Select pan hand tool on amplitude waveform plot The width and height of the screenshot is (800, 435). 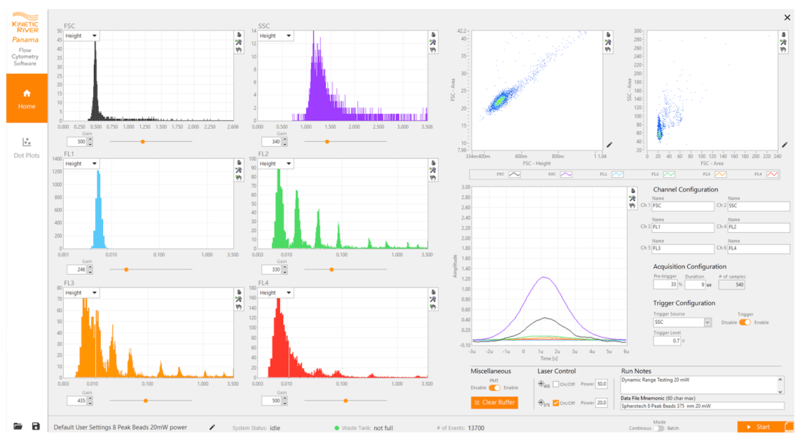pos(633,205)
